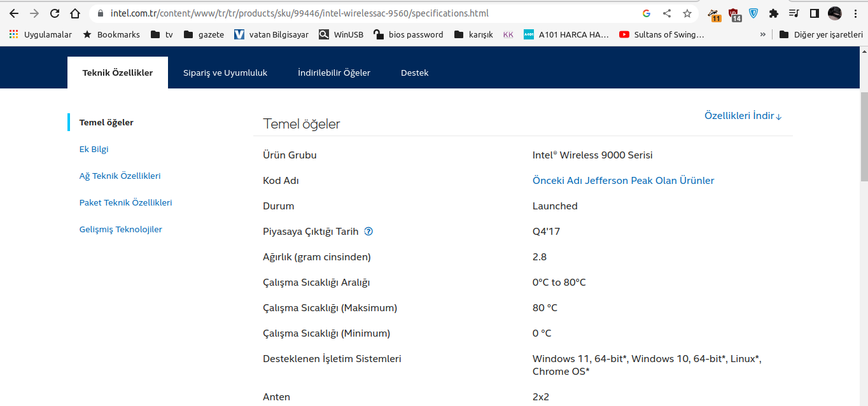Open the browser home page
Viewport: 868px width, 406px height.
click(75, 13)
